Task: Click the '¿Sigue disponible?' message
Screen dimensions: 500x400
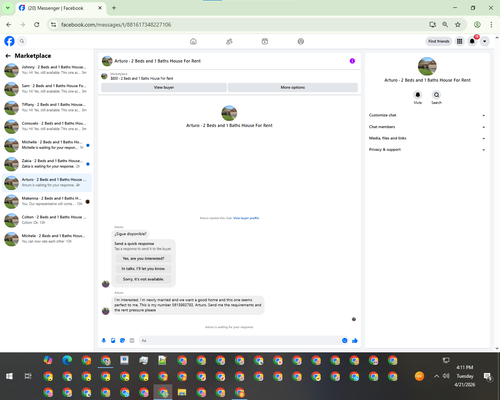Action: pyautogui.click(x=130, y=234)
